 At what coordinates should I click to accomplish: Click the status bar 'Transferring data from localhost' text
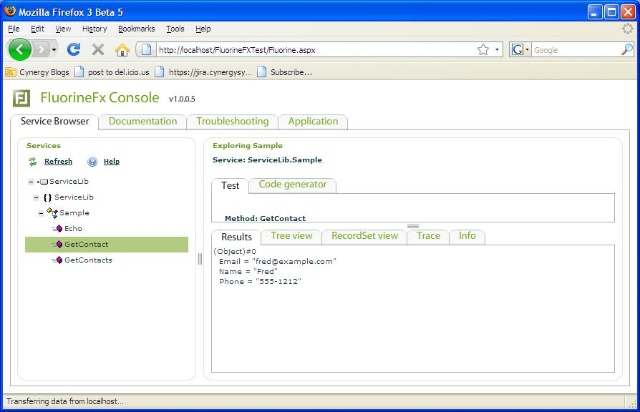coord(64,401)
